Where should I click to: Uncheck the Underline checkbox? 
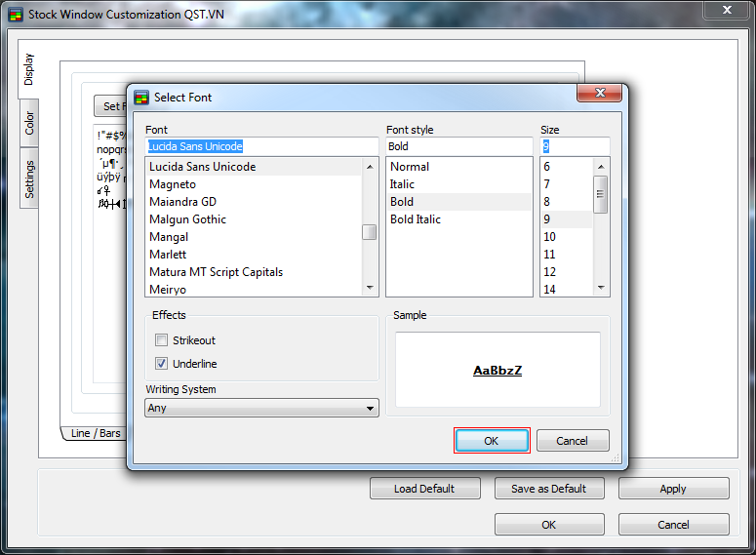tap(162, 364)
